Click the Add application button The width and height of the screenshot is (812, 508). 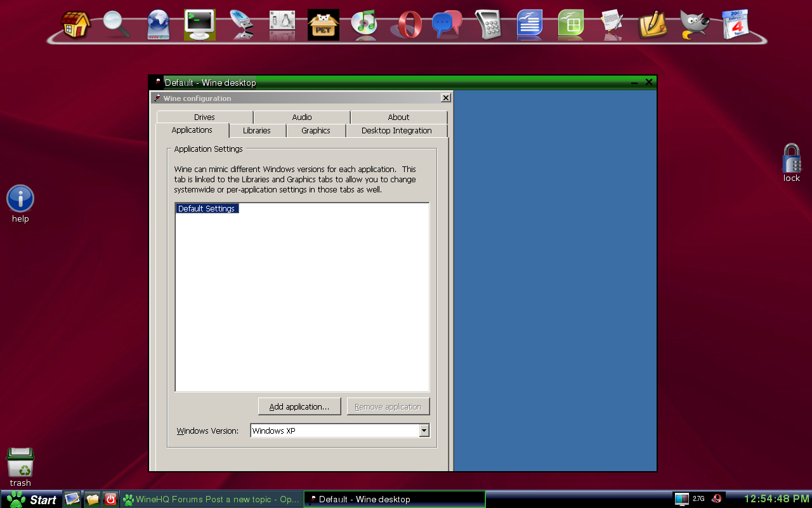point(299,406)
